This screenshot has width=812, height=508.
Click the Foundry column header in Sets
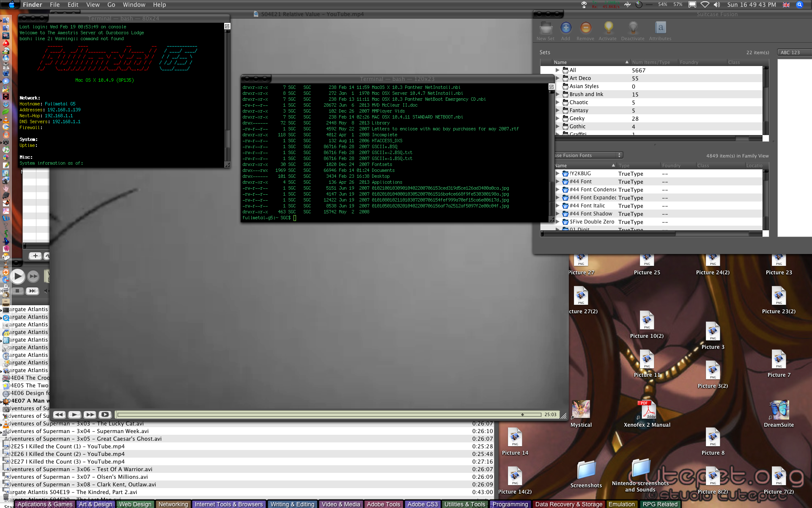point(702,62)
